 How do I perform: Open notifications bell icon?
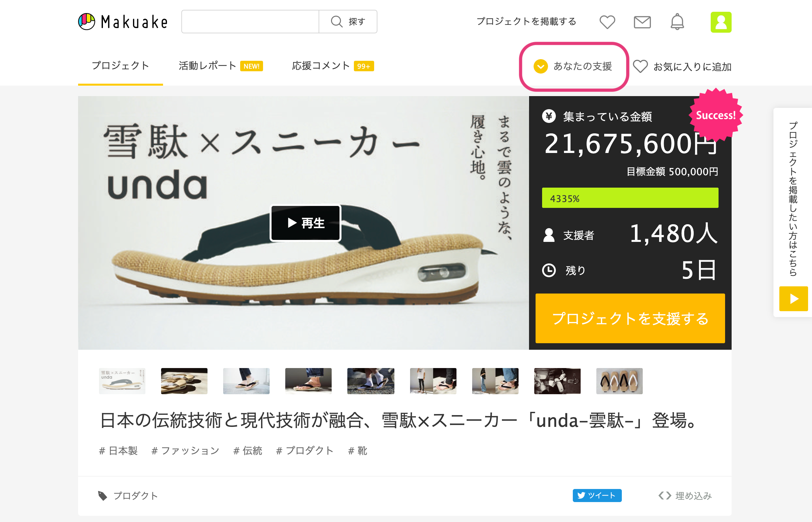pos(677,22)
